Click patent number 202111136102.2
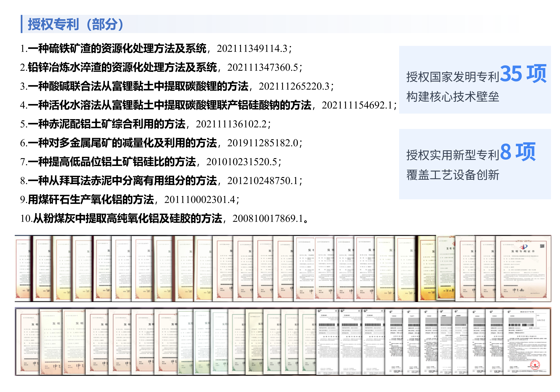Image resolution: width=560 pixels, height=392 pixels. [x=231, y=124]
